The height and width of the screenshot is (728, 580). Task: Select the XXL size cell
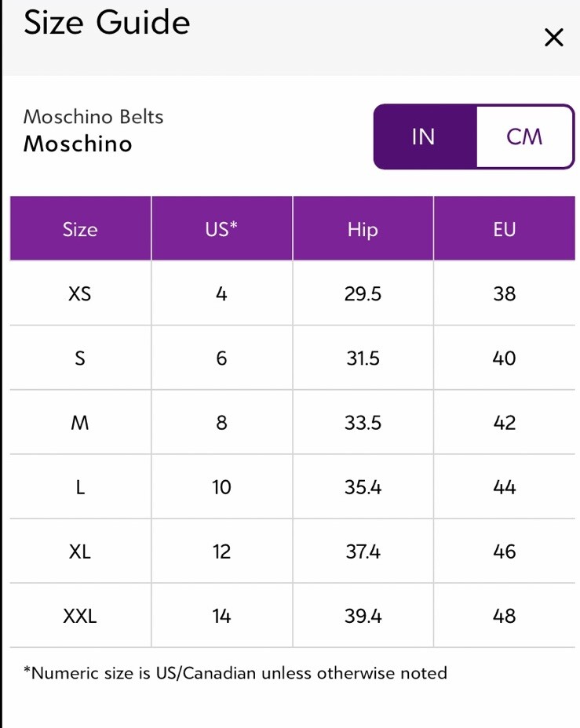(x=80, y=616)
